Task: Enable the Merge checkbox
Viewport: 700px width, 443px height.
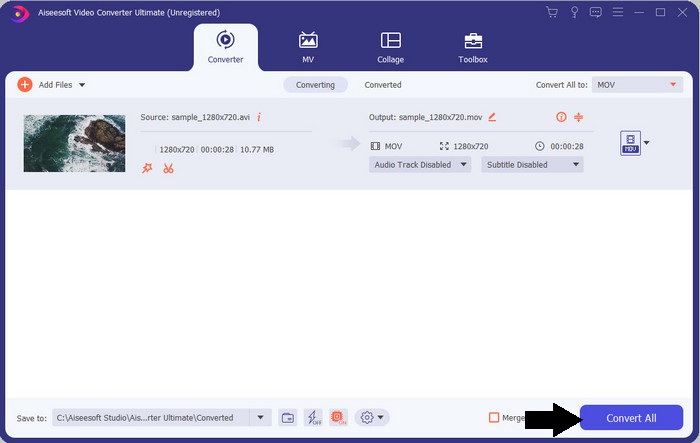Action: coord(494,418)
